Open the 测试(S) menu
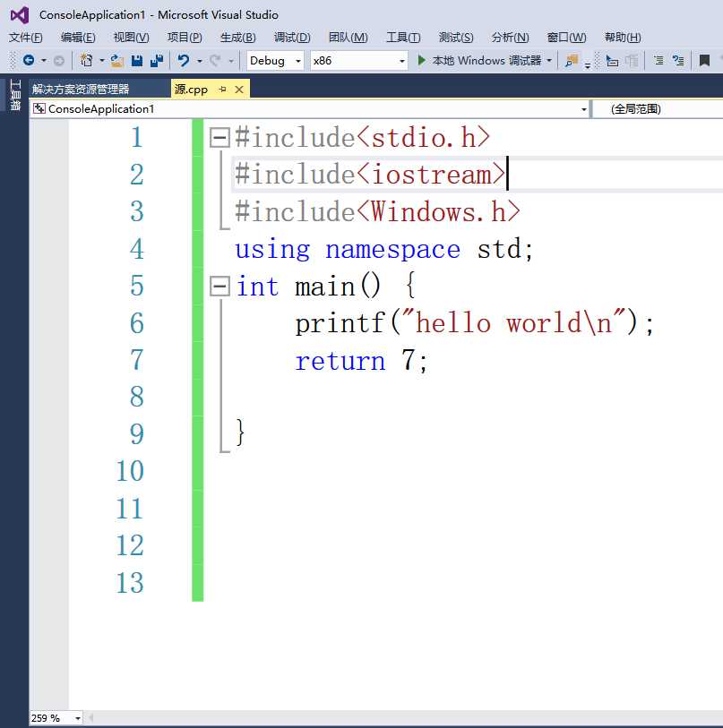Image resolution: width=723 pixels, height=728 pixels. (456, 37)
